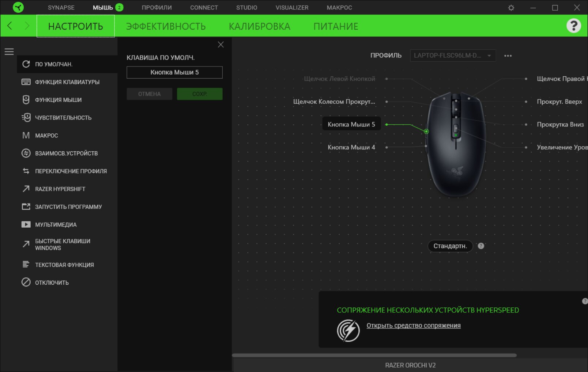Open the help question mark icon
Image resolution: width=588 pixels, height=372 pixels.
coord(573,26)
